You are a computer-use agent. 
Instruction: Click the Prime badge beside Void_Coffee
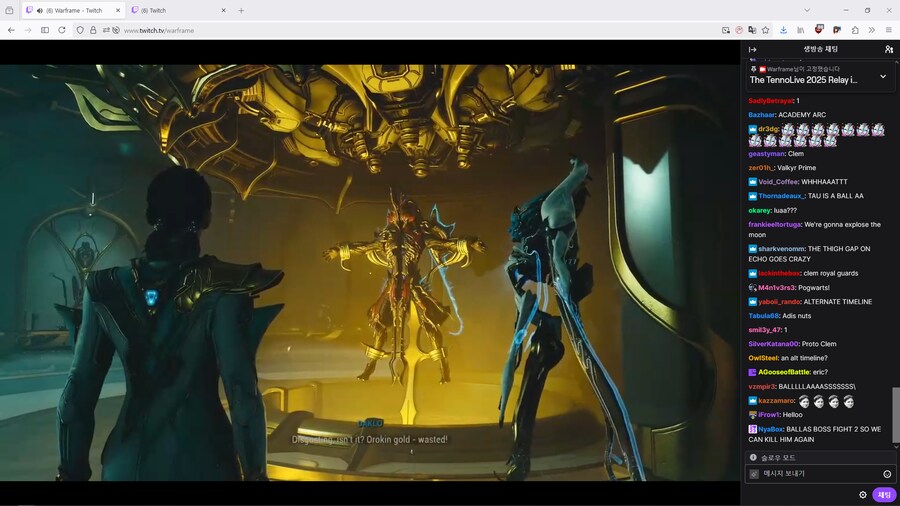pyautogui.click(x=752, y=182)
